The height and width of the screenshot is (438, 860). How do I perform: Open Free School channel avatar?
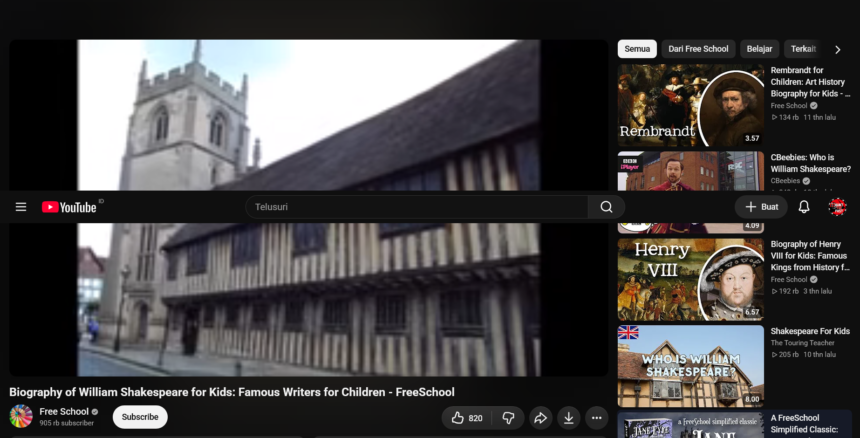pos(21,416)
